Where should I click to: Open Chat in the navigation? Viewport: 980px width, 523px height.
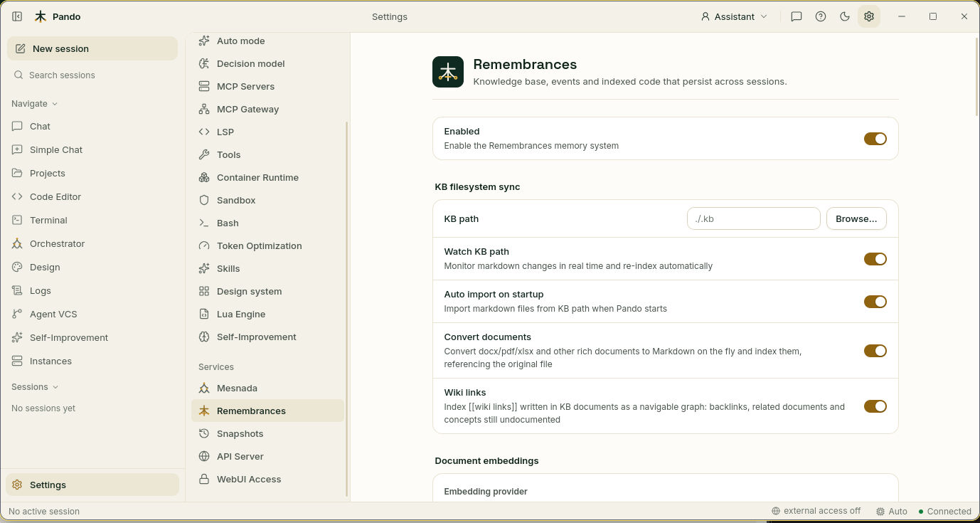tap(92, 126)
